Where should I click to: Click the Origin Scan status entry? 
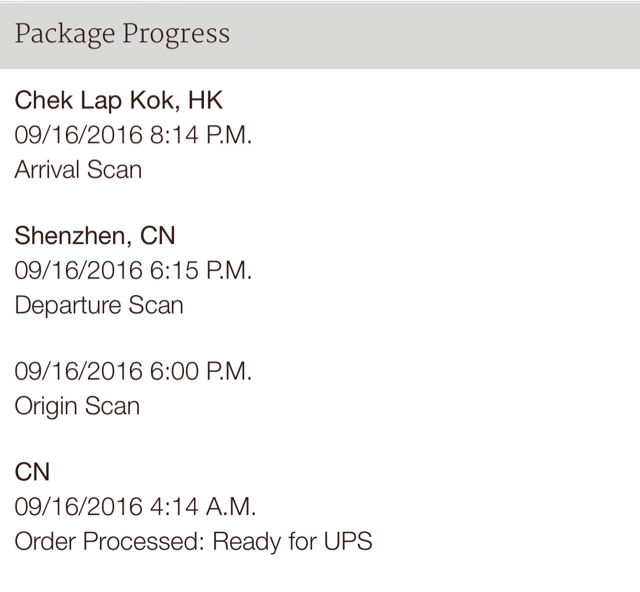point(77,407)
